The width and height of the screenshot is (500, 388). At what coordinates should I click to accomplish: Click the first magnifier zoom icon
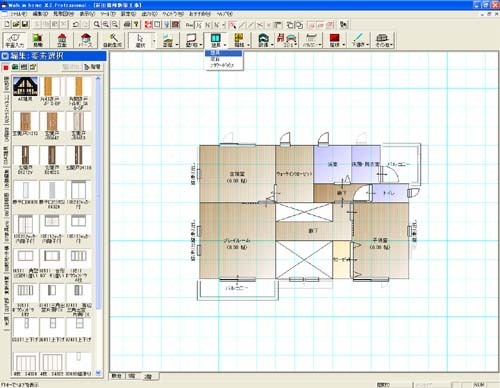[97, 24]
